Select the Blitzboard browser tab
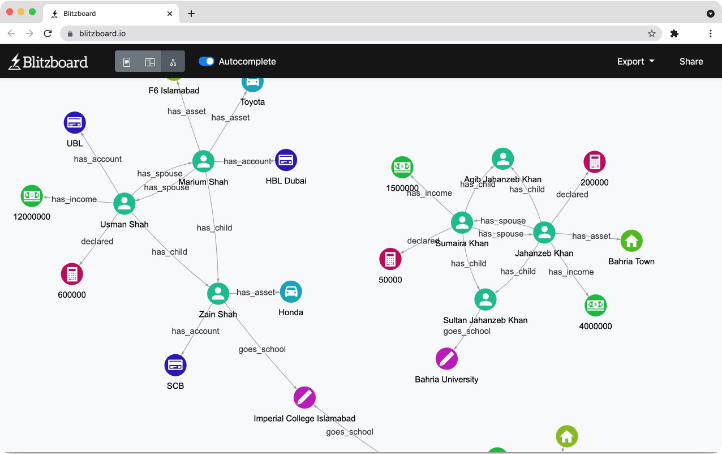Image resolution: width=722 pixels, height=454 pixels. click(111, 13)
